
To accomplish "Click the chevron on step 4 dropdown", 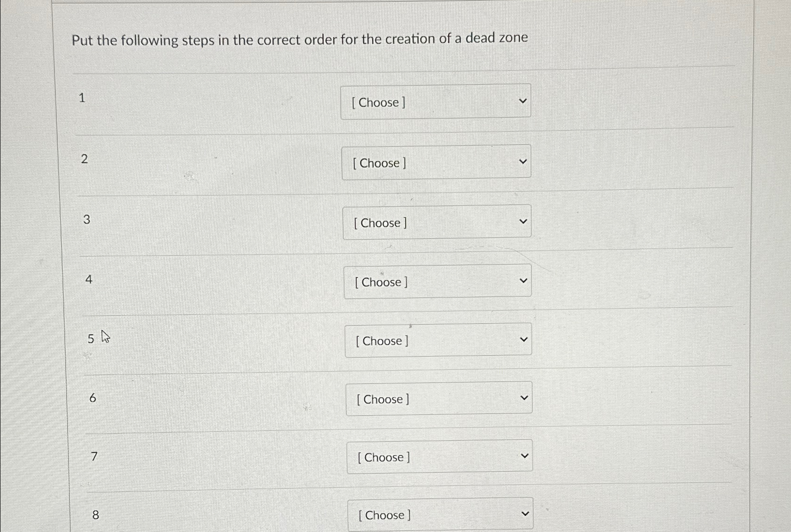I will click(x=524, y=279).
